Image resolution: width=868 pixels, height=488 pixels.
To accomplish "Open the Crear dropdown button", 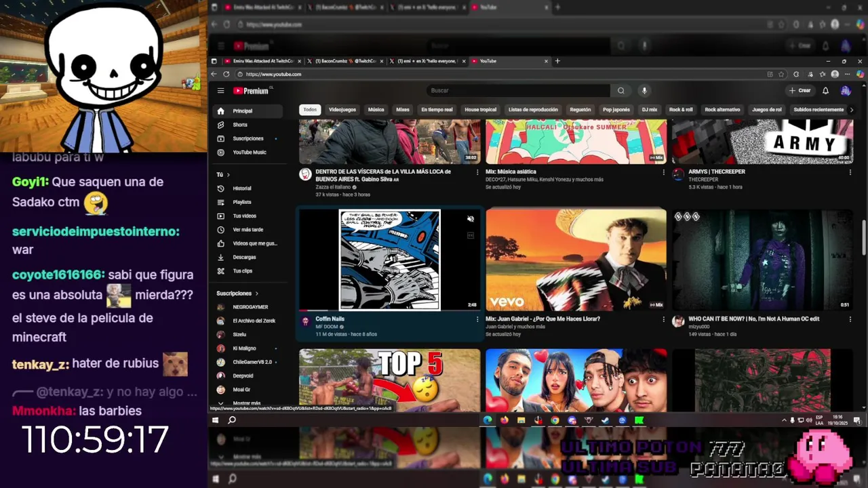I will pyautogui.click(x=800, y=91).
